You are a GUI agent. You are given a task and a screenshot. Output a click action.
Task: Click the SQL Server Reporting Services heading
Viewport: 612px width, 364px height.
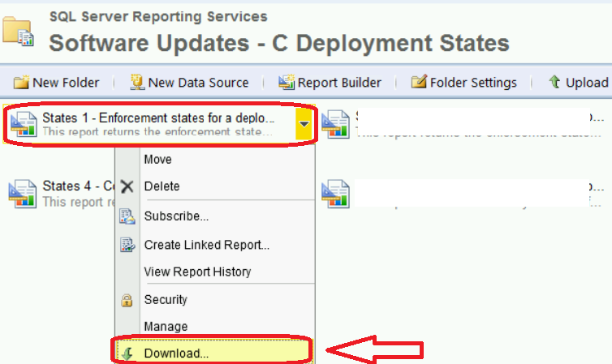pyautogui.click(x=158, y=16)
